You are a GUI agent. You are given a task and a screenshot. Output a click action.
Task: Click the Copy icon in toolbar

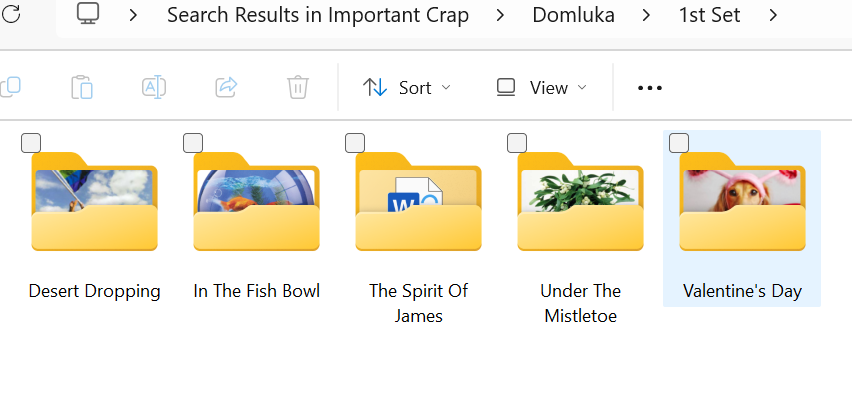pyautogui.click(x=10, y=88)
